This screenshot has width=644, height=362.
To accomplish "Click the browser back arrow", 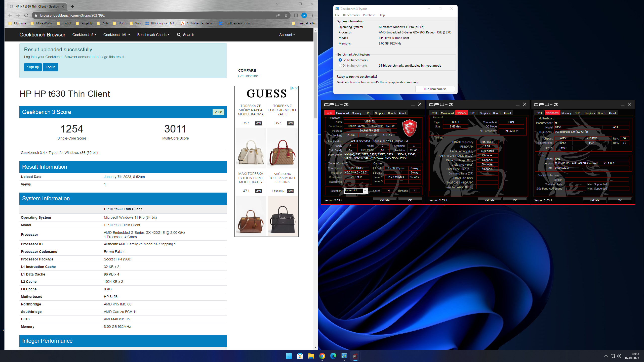I will pos(10,15).
